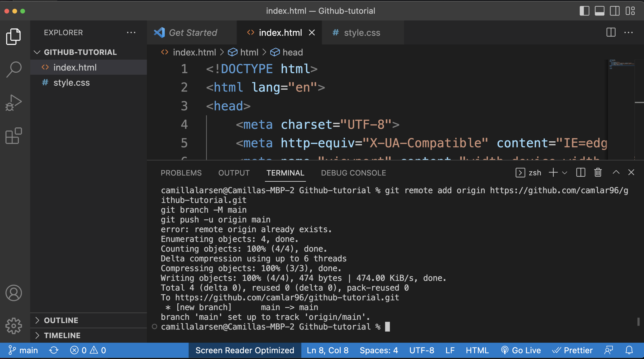Open the new terminal launch profile dropdown
The height and width of the screenshot is (359, 644).
click(x=565, y=173)
